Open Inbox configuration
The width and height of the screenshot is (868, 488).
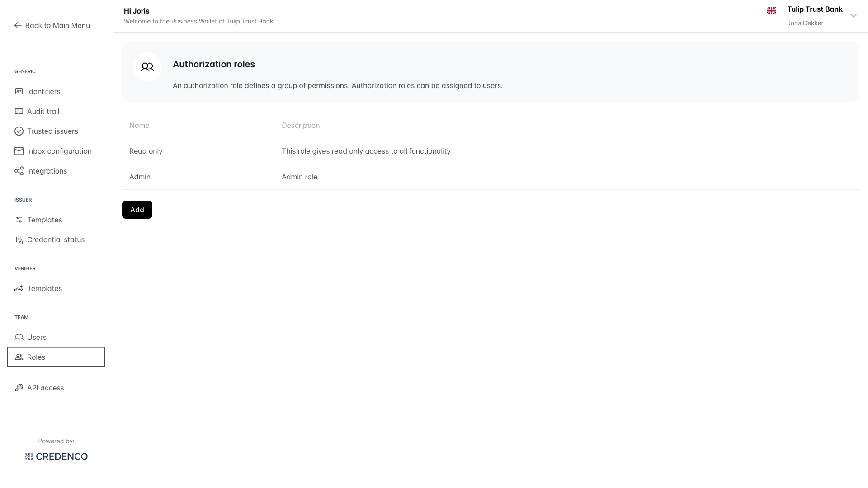56,151
